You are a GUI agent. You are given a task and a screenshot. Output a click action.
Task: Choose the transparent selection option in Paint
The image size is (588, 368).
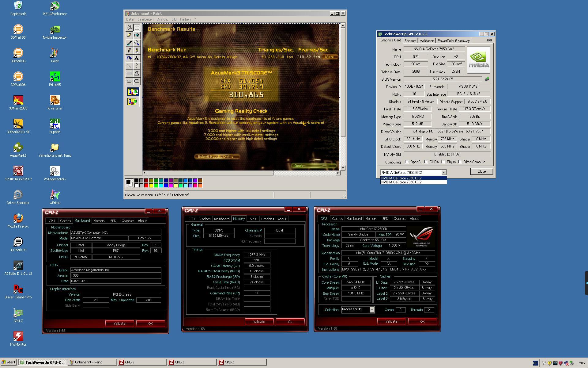pos(133,102)
